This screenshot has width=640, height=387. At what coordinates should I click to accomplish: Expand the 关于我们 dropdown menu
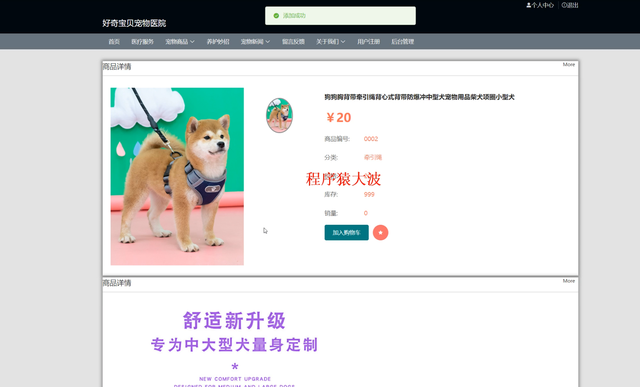pyautogui.click(x=331, y=42)
